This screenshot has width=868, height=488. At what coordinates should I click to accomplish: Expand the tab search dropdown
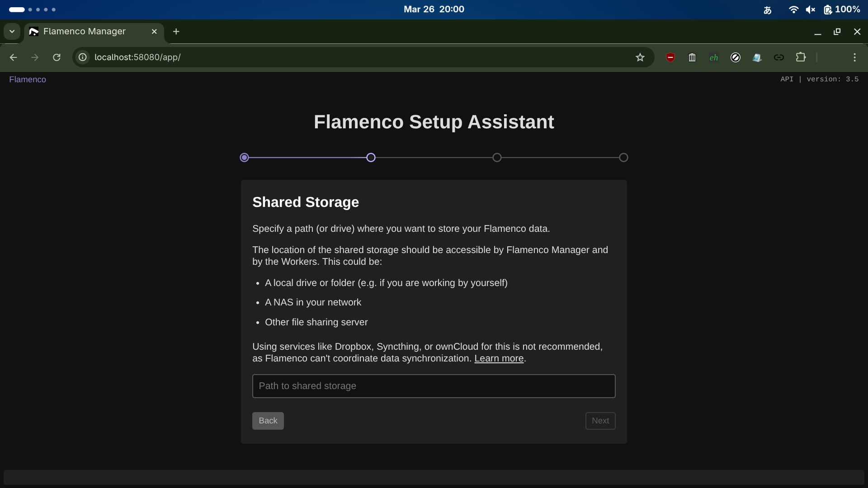12,32
